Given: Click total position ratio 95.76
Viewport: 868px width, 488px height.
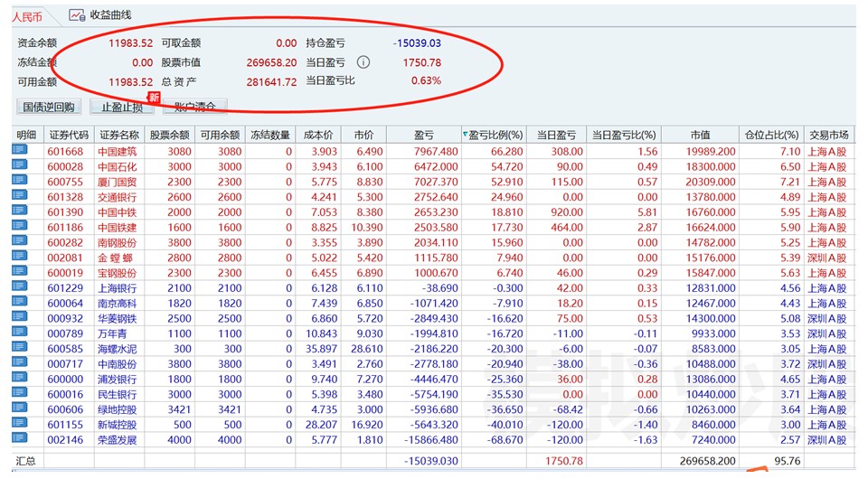Looking at the screenshot, I should tap(788, 461).
